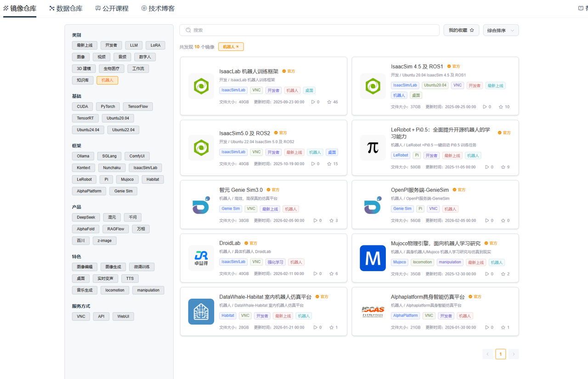This screenshot has width=588, height=379.
Task: Open the Alphaplatform具身智能仿真平台 title link
Action: coord(428,297)
